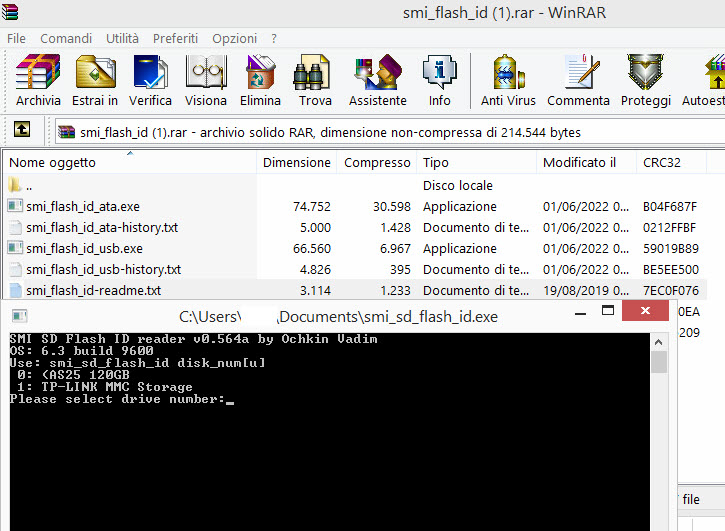Open the ? help menu
The width and height of the screenshot is (725, 531).
tap(274, 38)
